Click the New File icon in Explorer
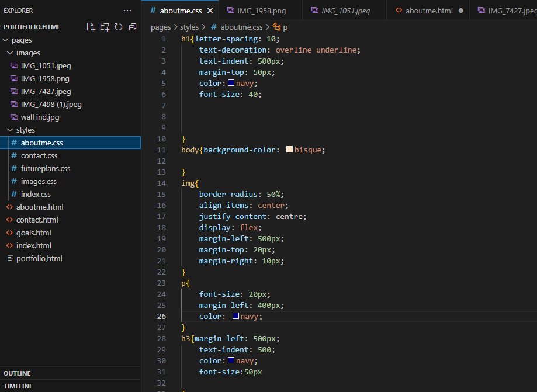The height and width of the screenshot is (392, 537). click(91, 27)
